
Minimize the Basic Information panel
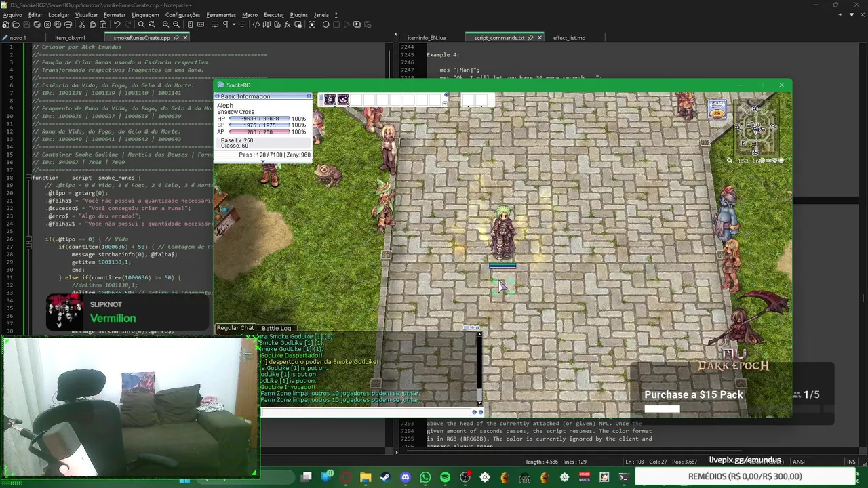coord(309,96)
